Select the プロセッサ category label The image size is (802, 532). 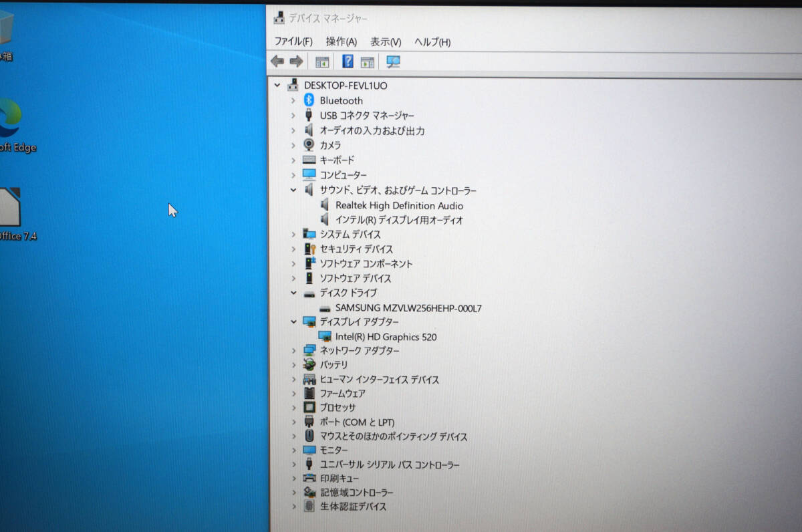338,407
